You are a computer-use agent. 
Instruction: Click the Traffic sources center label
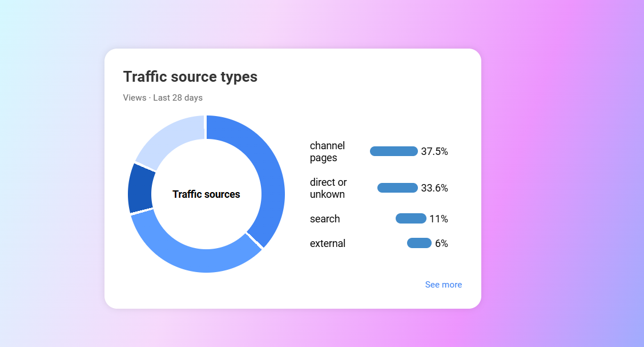[x=206, y=194]
